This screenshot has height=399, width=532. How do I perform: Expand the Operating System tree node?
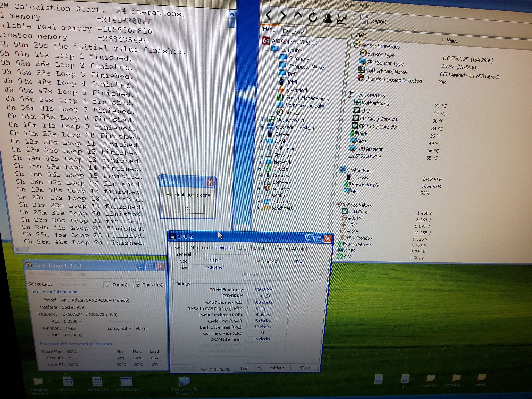click(x=262, y=127)
